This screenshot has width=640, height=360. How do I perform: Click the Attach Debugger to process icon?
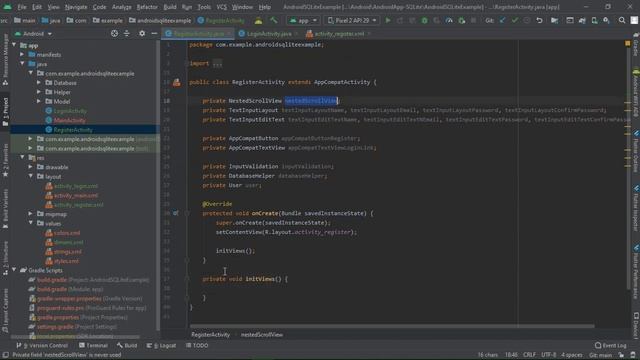click(461, 20)
